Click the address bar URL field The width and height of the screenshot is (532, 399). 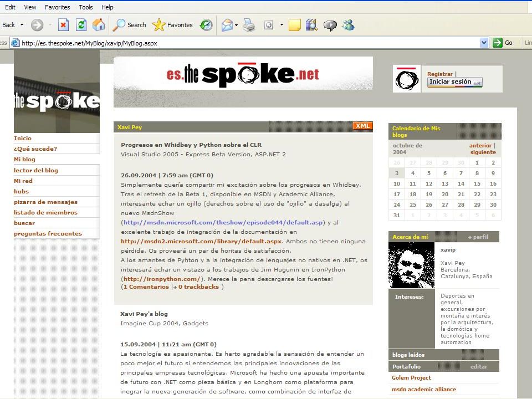[x=250, y=43]
